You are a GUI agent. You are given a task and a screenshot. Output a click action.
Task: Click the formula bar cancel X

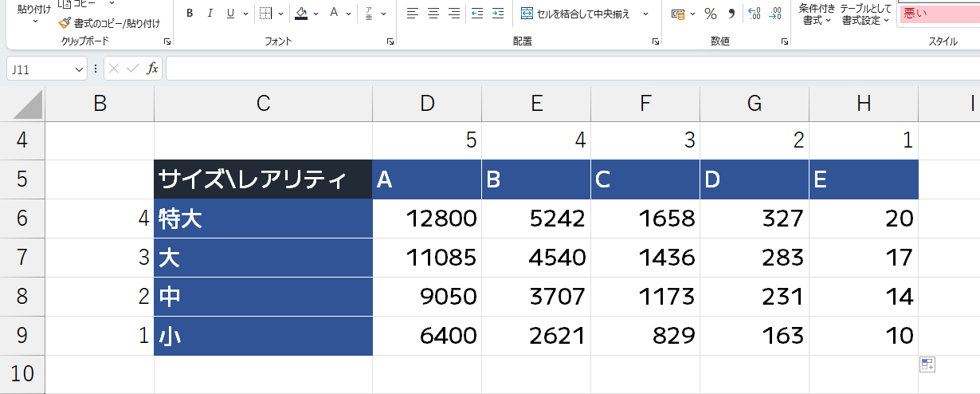(x=115, y=69)
